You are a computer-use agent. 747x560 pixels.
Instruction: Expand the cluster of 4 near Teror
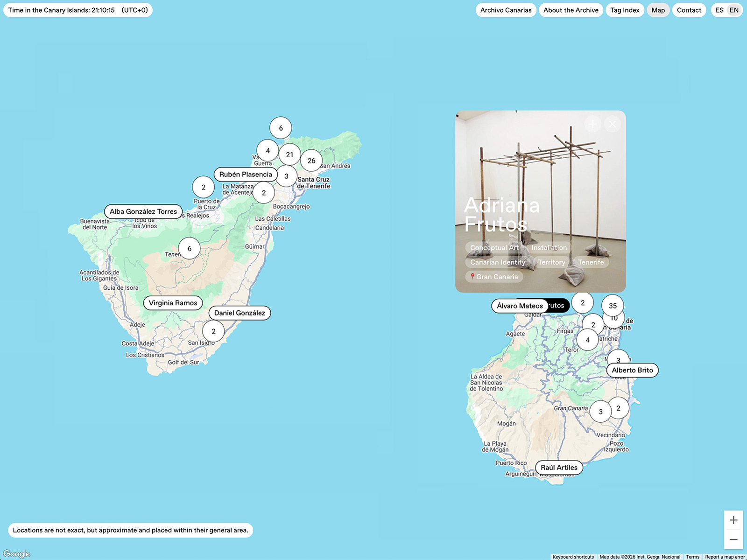(587, 340)
